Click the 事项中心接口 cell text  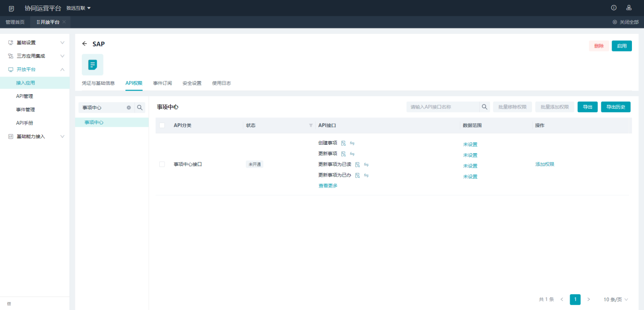[x=188, y=164]
